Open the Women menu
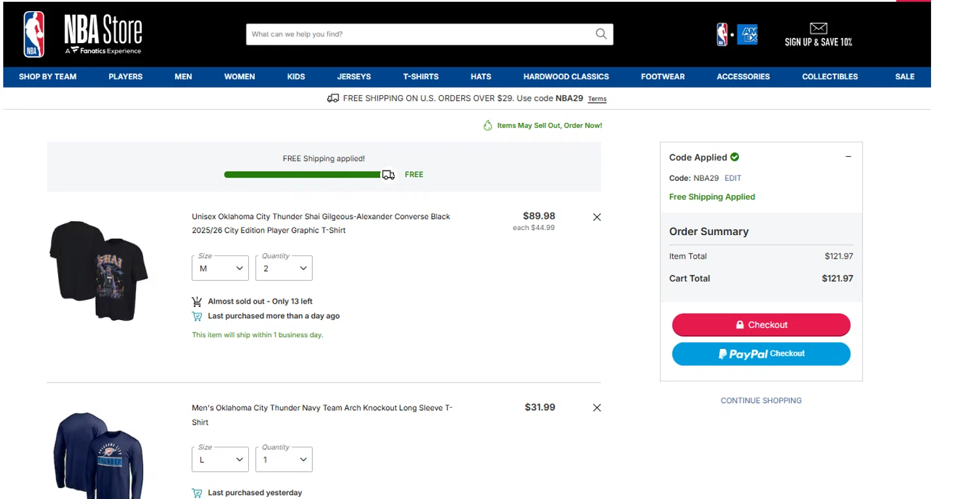 [x=240, y=76]
